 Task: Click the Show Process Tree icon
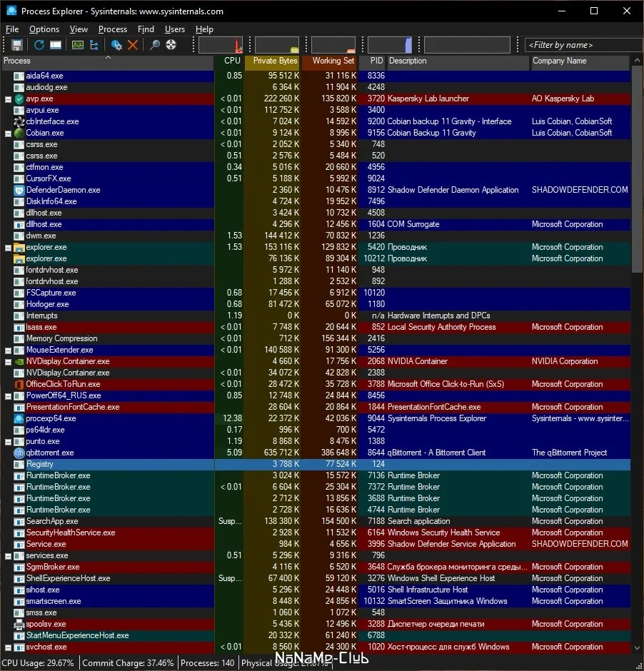coord(94,45)
